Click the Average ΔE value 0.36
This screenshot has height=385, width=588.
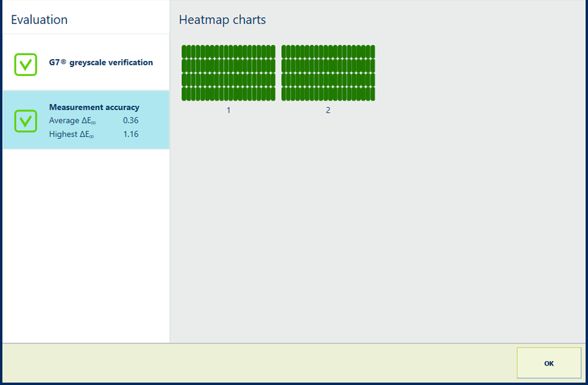131,121
